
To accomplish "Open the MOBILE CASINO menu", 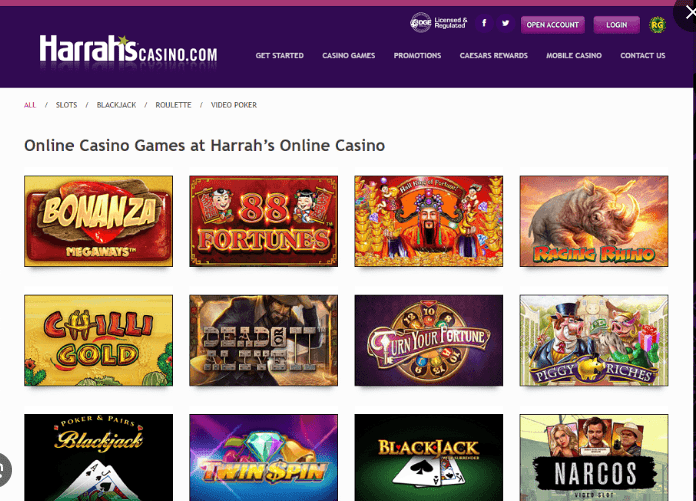I will [574, 55].
